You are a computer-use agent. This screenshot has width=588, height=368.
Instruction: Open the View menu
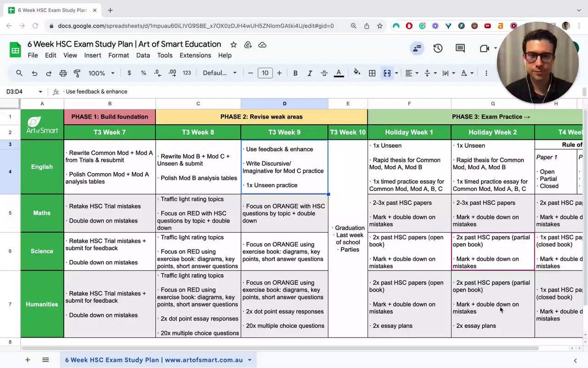tap(70, 55)
